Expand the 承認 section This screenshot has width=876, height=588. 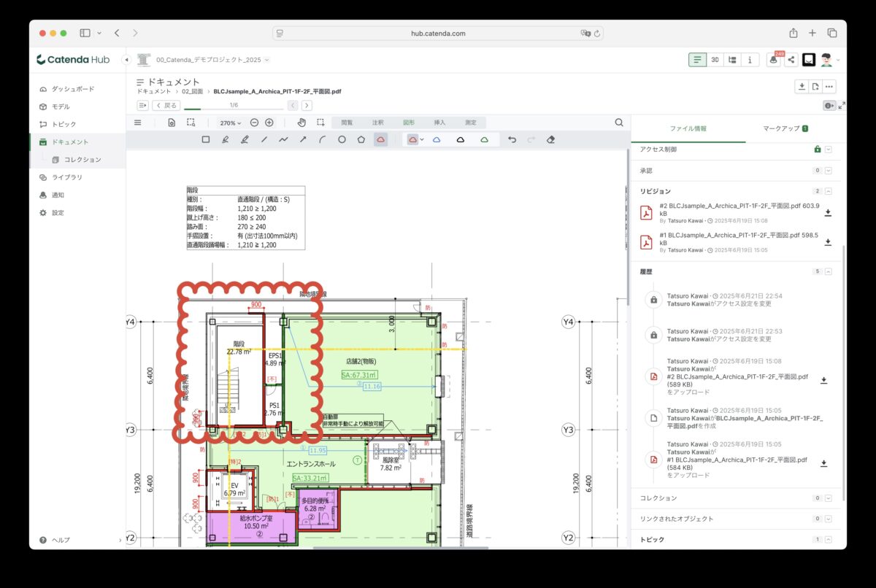pos(828,171)
